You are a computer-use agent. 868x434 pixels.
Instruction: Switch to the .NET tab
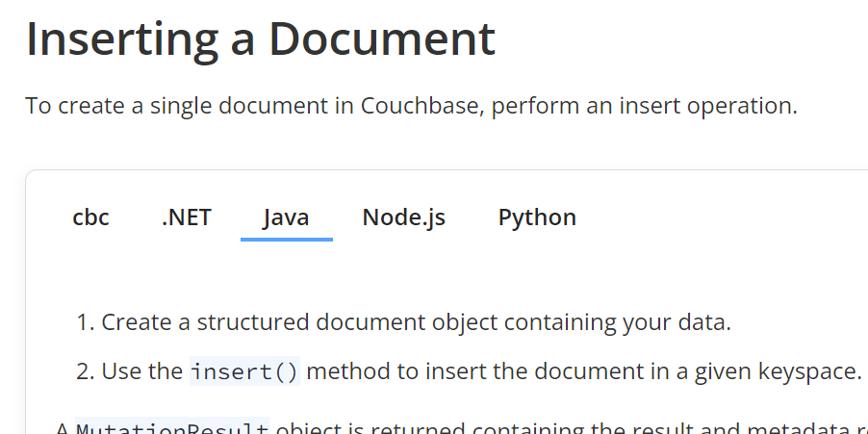coord(187,217)
